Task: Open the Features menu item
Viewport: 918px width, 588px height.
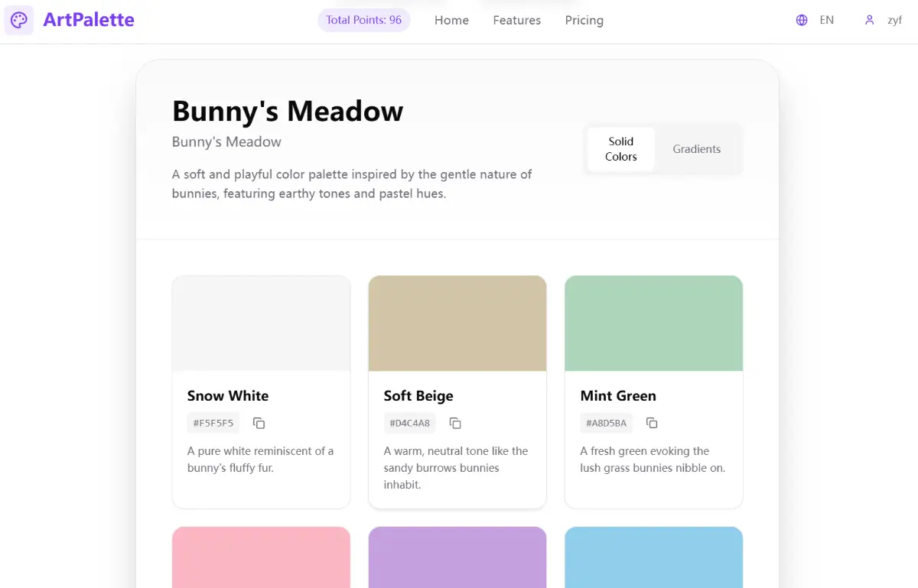Action: click(517, 21)
